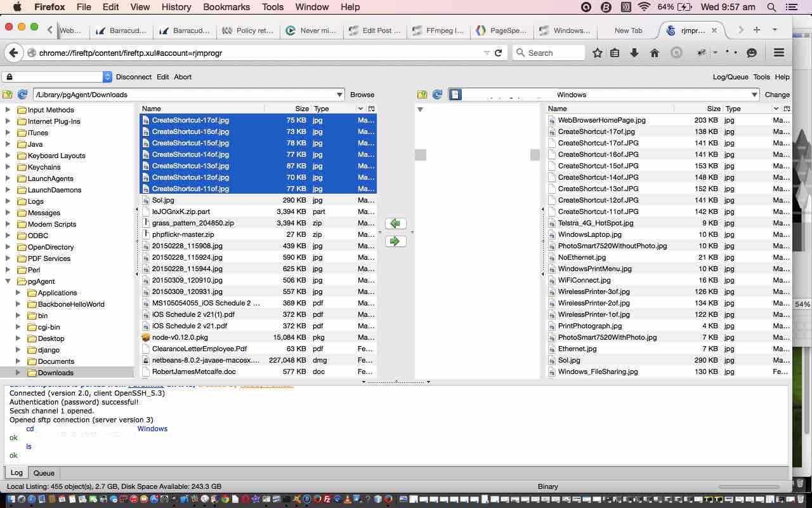Click the Firefox home toolbar icon

[654, 53]
